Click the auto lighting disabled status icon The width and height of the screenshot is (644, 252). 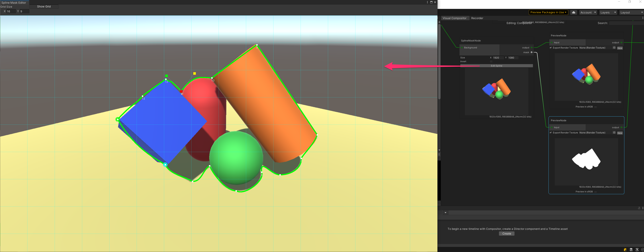coord(637,249)
